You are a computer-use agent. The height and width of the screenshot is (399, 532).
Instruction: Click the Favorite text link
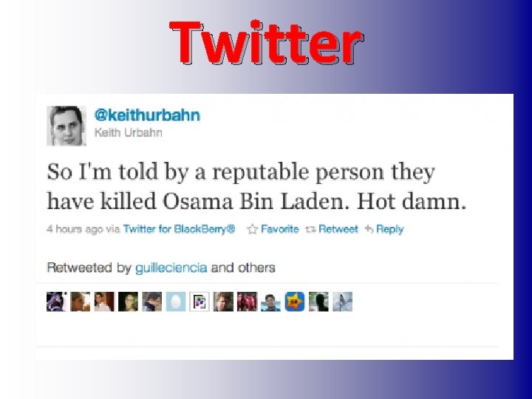tap(280, 229)
